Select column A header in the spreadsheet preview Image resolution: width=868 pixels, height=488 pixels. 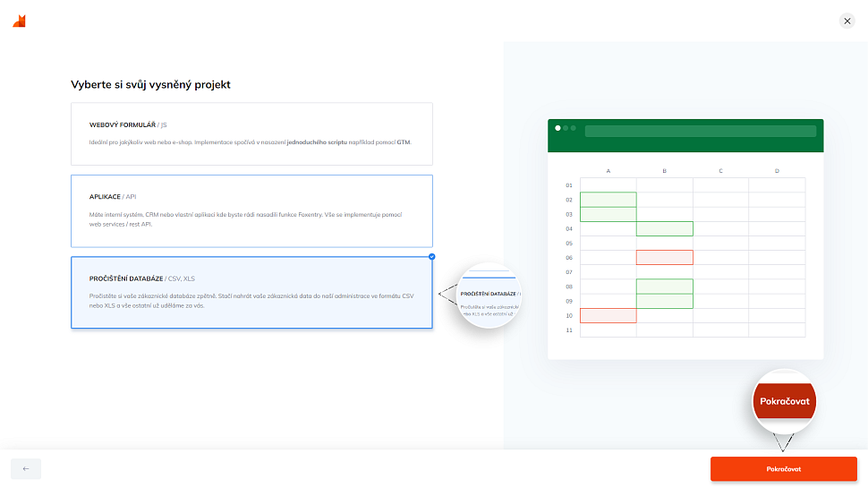(608, 170)
